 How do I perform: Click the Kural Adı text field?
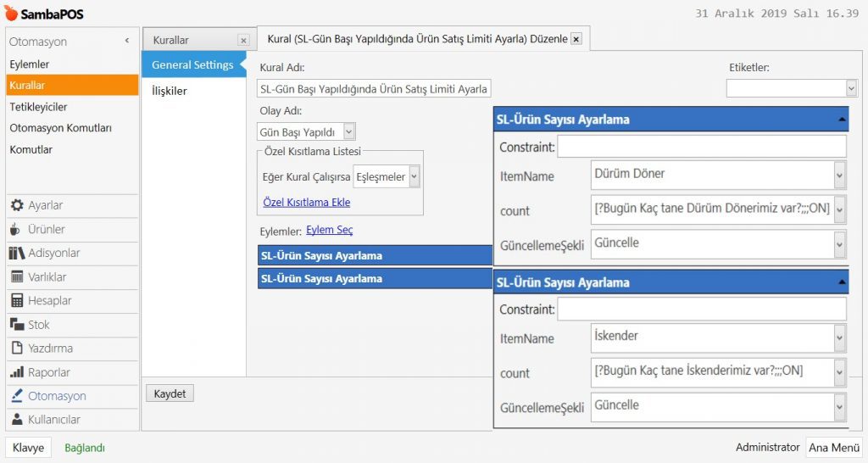[373, 89]
